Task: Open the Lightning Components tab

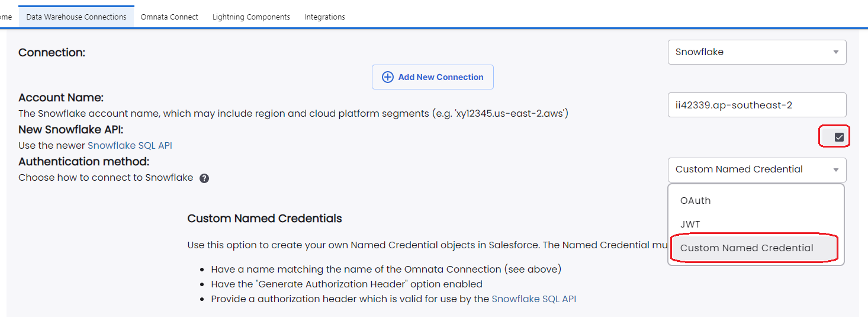Action: pyautogui.click(x=251, y=17)
